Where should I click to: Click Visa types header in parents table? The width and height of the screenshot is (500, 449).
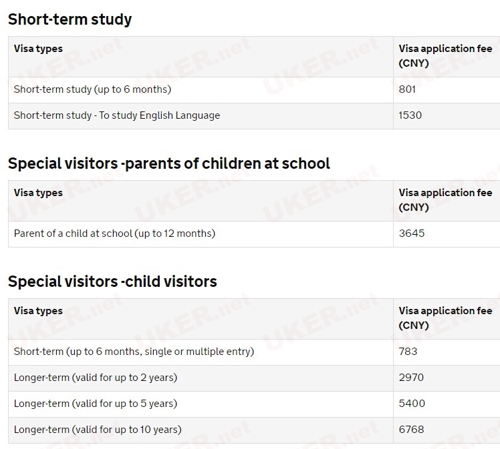tap(38, 193)
